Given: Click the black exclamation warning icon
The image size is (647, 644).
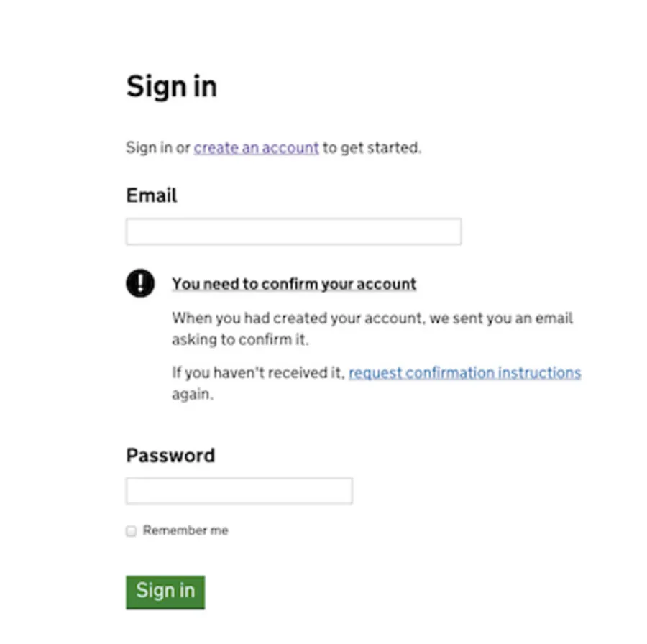Looking at the screenshot, I should (140, 283).
